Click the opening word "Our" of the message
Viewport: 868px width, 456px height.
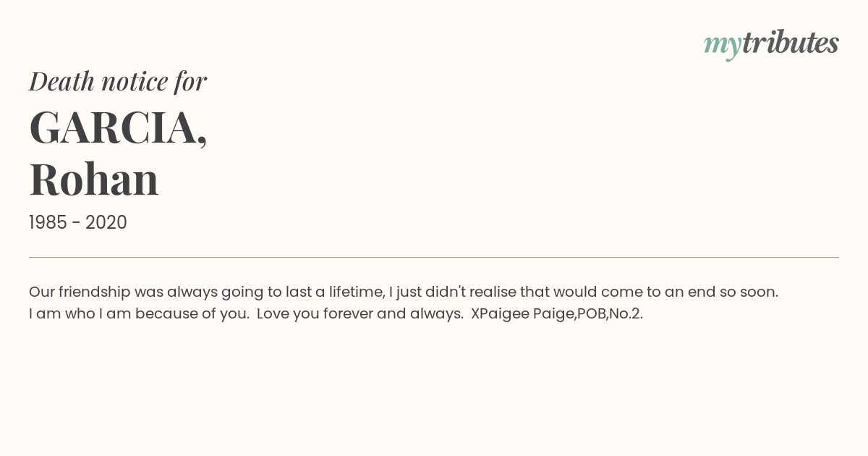[x=41, y=292]
